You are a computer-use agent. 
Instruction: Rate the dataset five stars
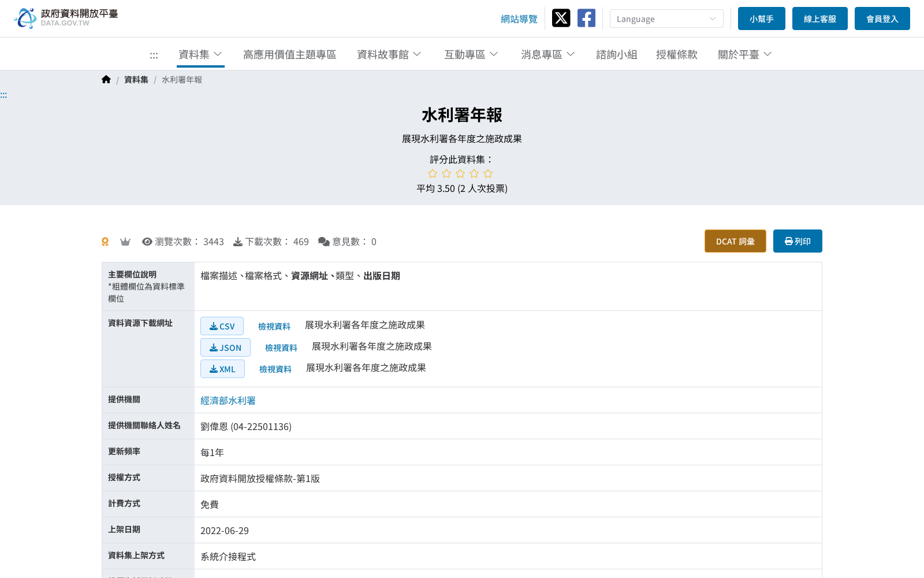[488, 173]
